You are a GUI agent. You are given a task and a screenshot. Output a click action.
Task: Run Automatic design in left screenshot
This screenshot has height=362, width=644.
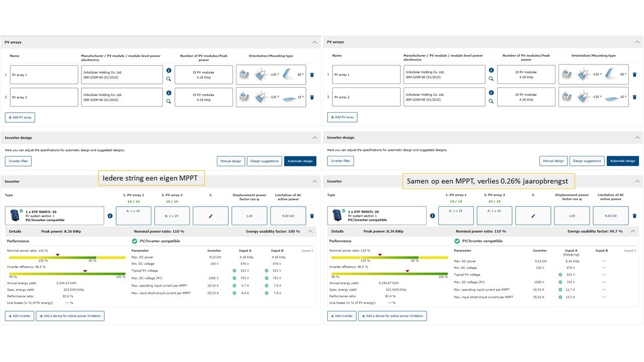point(300,161)
